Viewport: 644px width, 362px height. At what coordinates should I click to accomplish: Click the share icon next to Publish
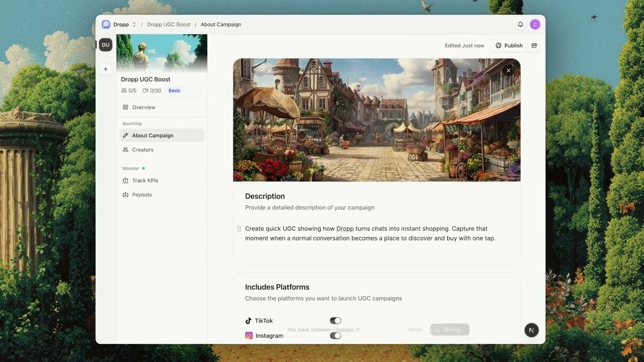pyautogui.click(x=534, y=45)
